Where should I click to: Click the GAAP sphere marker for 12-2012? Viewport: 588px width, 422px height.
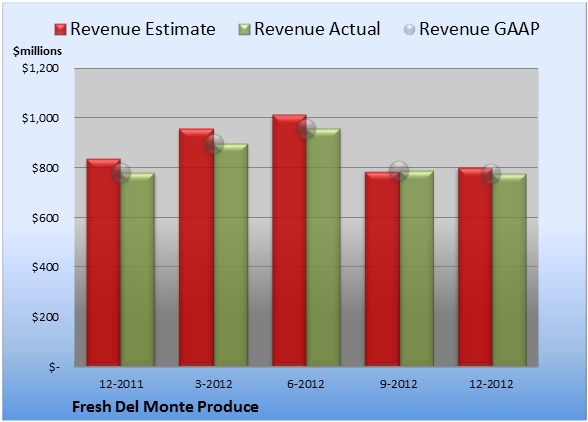click(x=491, y=174)
